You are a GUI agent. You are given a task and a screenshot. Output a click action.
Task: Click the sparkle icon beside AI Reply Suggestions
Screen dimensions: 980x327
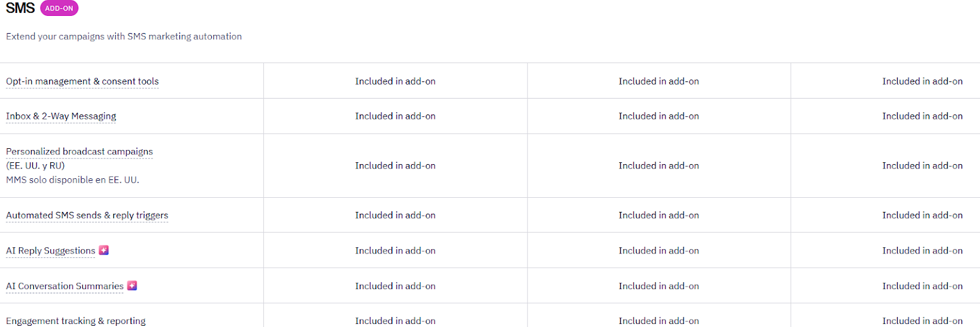tap(104, 250)
